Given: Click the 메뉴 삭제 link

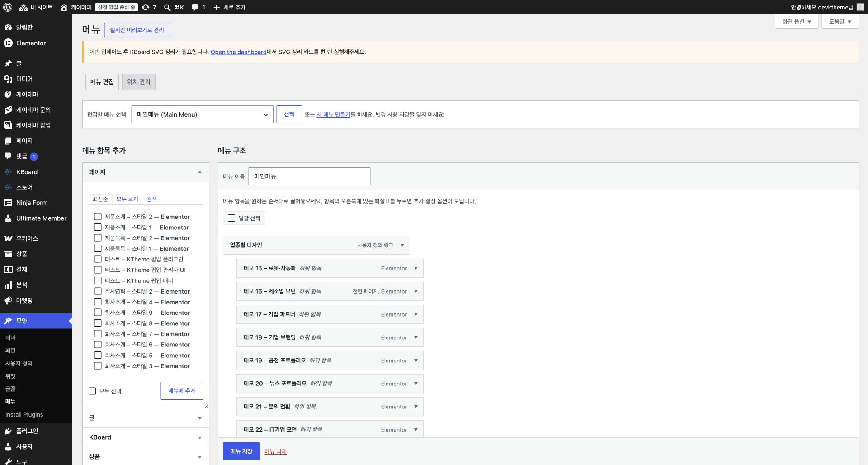Looking at the screenshot, I should tap(275, 451).
